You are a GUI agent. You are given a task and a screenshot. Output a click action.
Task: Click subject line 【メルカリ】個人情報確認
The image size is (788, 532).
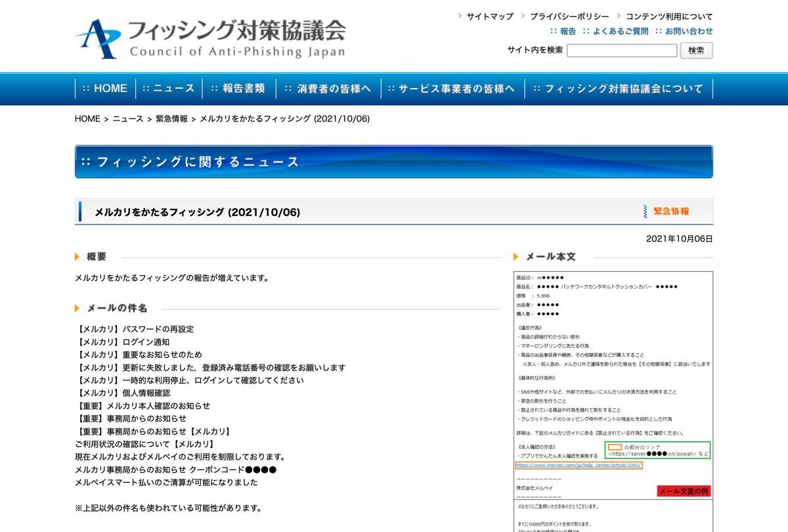[122, 393]
